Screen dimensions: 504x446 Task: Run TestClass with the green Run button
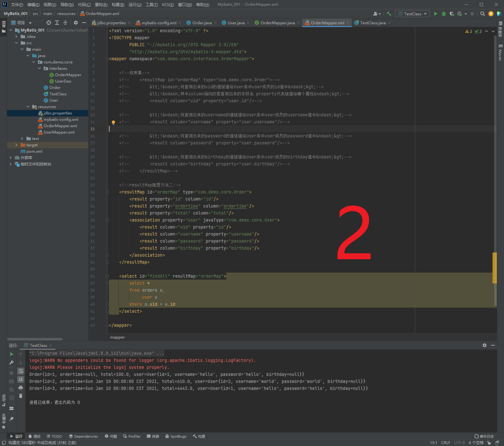click(x=436, y=14)
